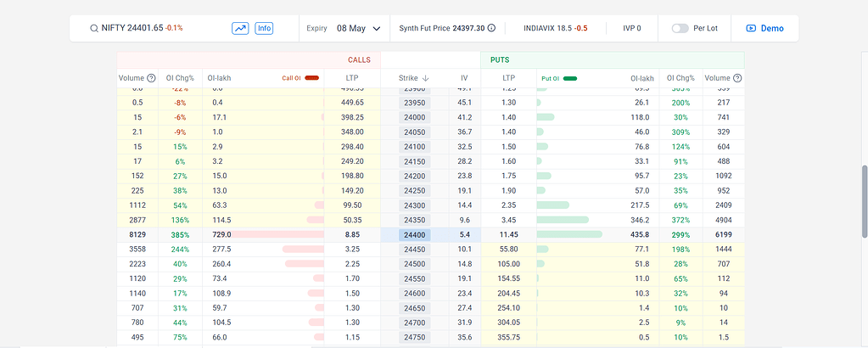
Task: Click put OI bar in 435.8 row
Action: point(569,235)
